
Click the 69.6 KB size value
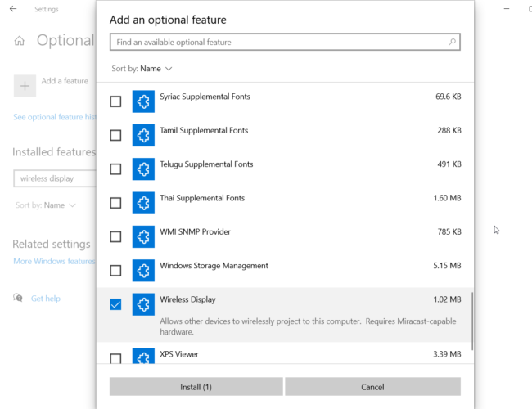click(x=449, y=97)
